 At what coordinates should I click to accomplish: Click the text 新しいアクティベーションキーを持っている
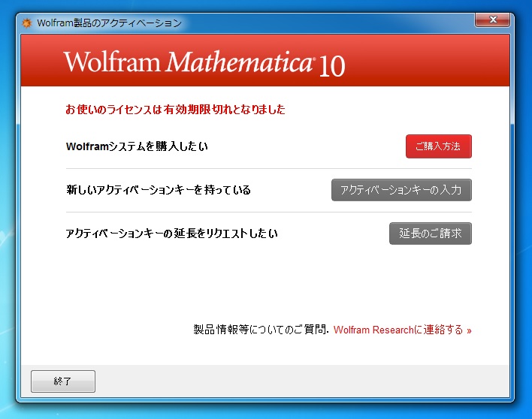point(159,190)
